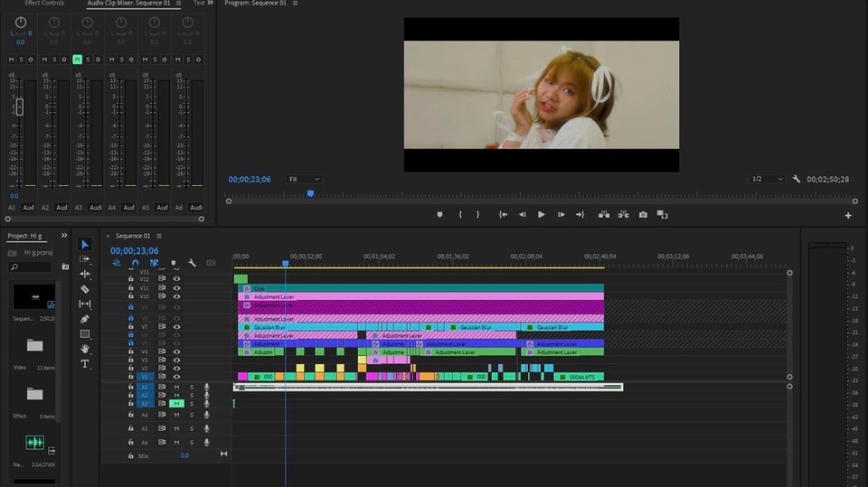This screenshot has width=868, height=487.
Task: Hide video track V12 with eye icon
Action: [x=177, y=279]
